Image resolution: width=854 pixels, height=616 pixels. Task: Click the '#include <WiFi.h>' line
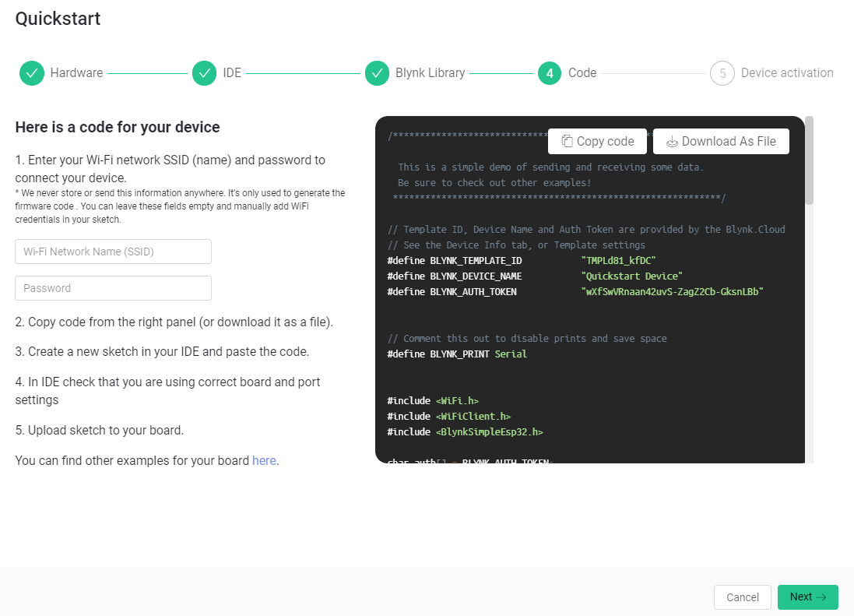(x=433, y=401)
